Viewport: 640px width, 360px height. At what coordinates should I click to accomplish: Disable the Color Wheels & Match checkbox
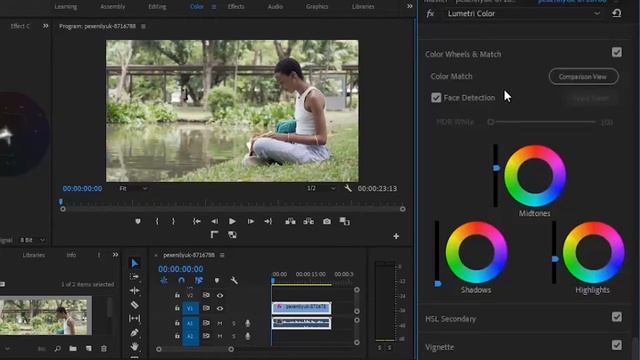pyautogui.click(x=617, y=52)
